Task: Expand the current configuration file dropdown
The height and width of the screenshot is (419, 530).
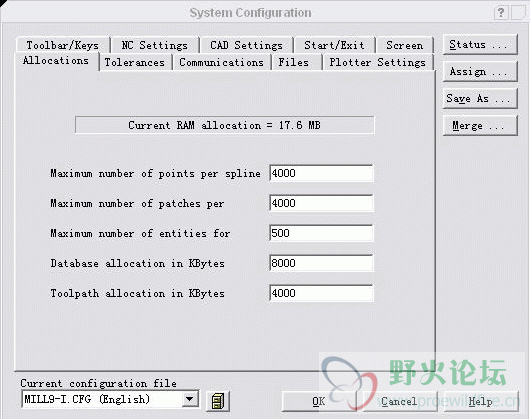Action: [190, 399]
